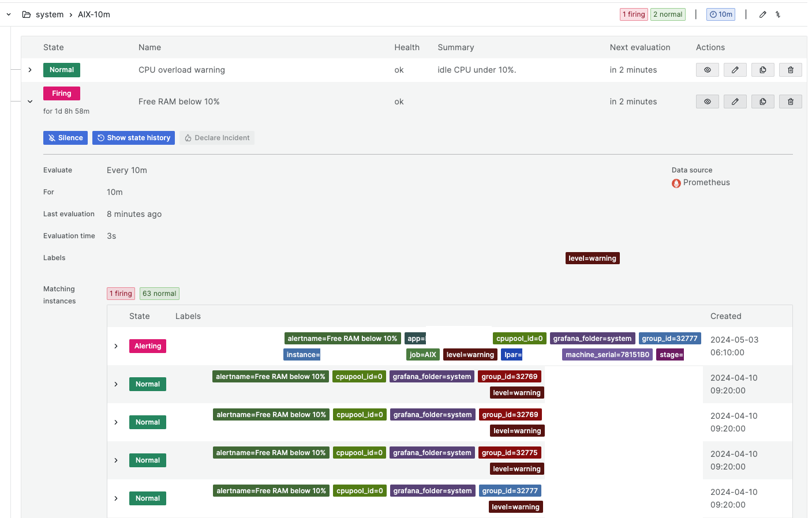The width and height of the screenshot is (812, 518).
Task: Click the Declare Incident button
Action: [x=217, y=138]
